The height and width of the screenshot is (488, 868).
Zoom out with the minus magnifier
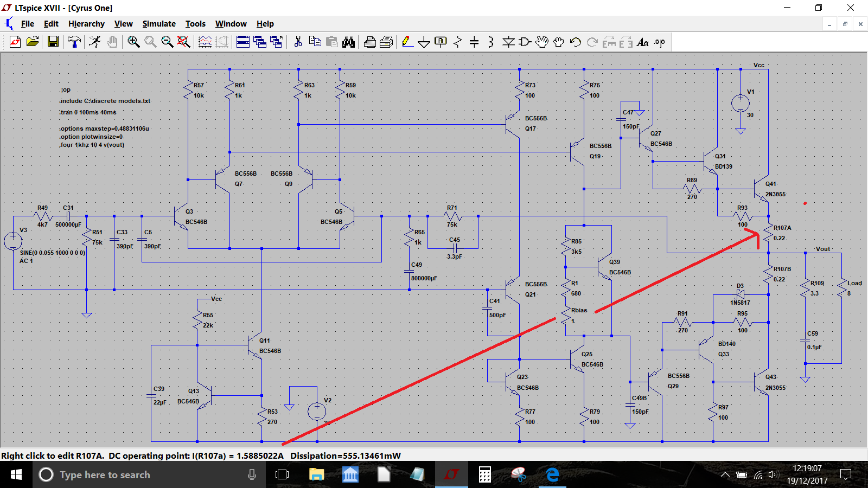[x=167, y=42]
